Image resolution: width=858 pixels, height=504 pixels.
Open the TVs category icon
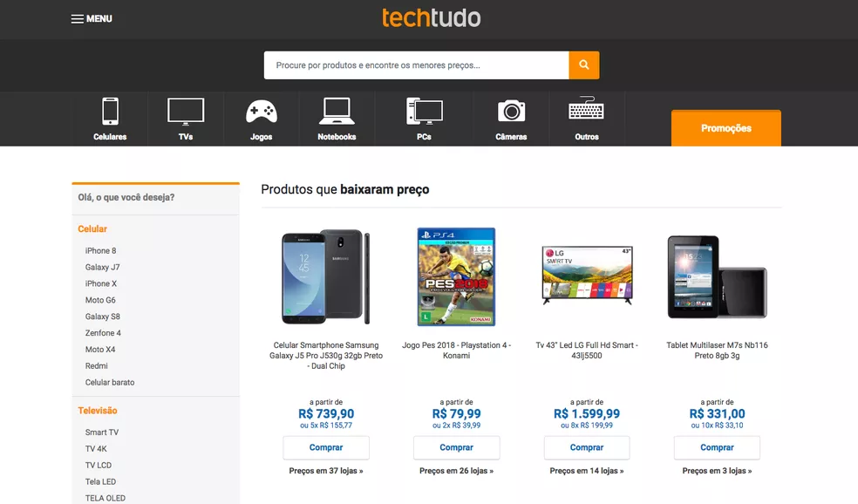click(x=186, y=112)
